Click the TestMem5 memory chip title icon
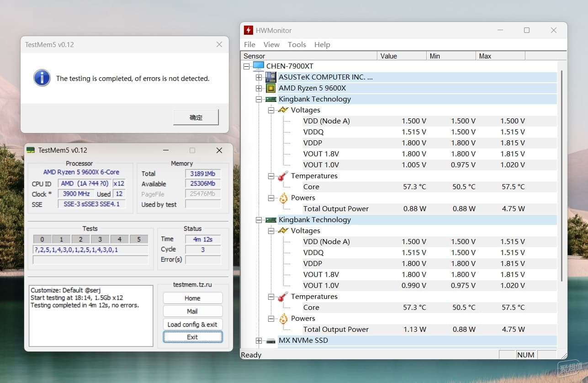This screenshot has width=588, height=383. coord(31,150)
